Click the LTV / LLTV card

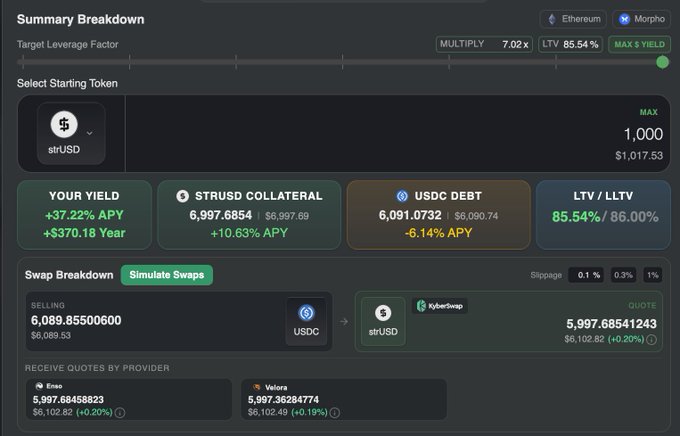click(x=603, y=215)
